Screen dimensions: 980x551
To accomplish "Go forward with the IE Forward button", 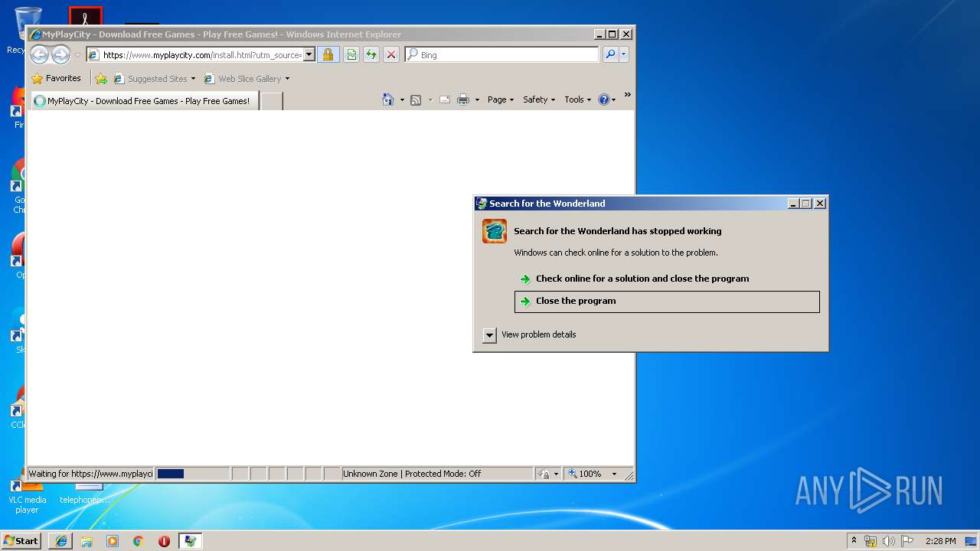I will point(60,54).
